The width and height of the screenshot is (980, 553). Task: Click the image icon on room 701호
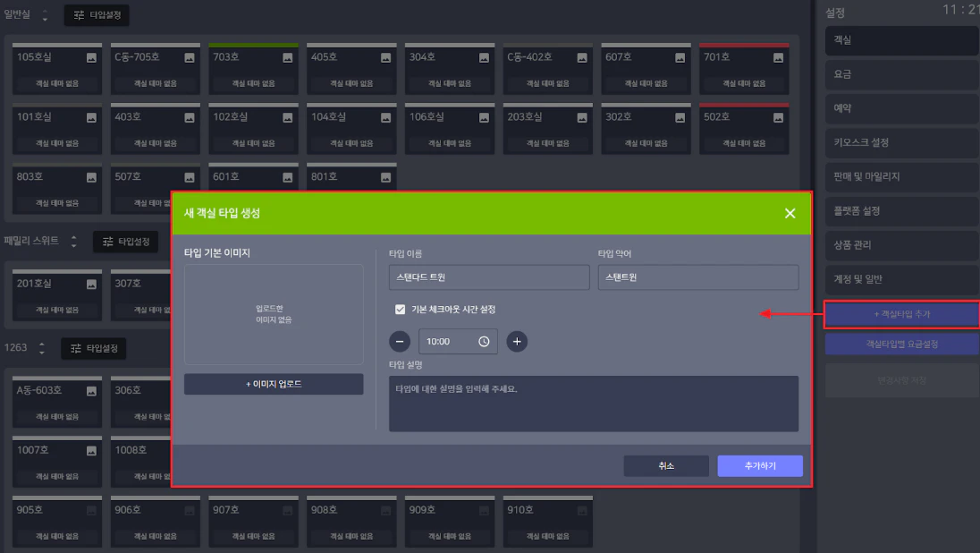pos(778,57)
